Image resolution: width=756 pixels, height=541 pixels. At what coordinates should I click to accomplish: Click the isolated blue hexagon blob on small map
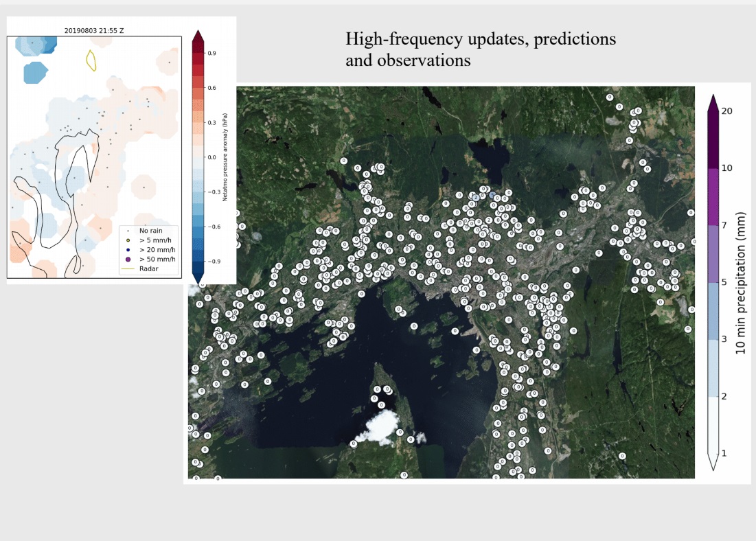coord(36,72)
